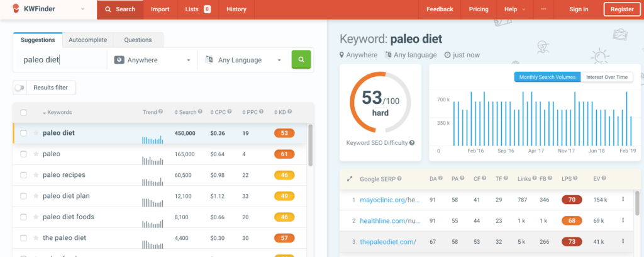The width and height of the screenshot is (644, 257).
Task: Star the paleo diet keyword
Action: (x=36, y=133)
